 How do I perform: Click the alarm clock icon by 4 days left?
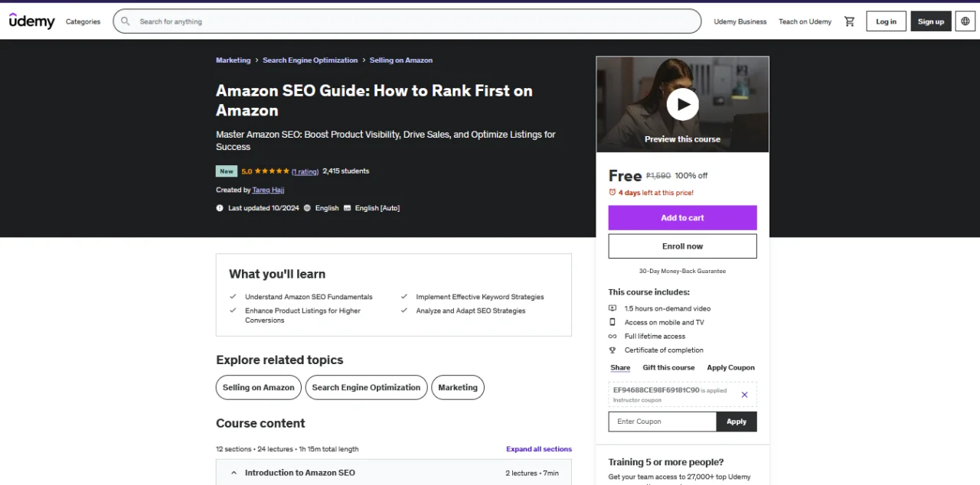pyautogui.click(x=612, y=193)
